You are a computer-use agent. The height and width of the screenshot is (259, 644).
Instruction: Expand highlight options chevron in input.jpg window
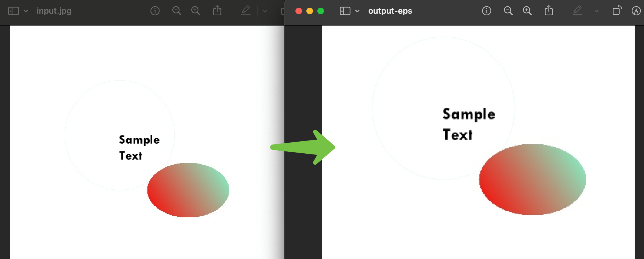pos(265,11)
